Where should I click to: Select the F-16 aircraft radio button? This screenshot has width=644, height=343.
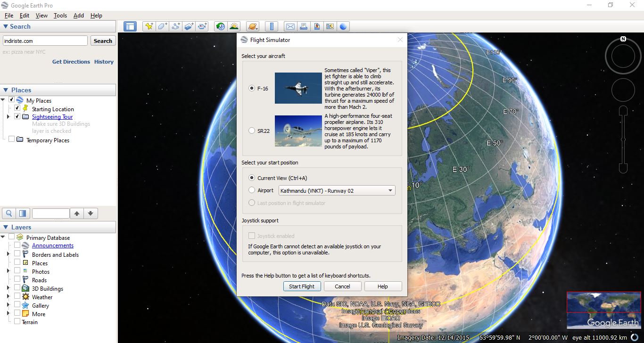252,88
